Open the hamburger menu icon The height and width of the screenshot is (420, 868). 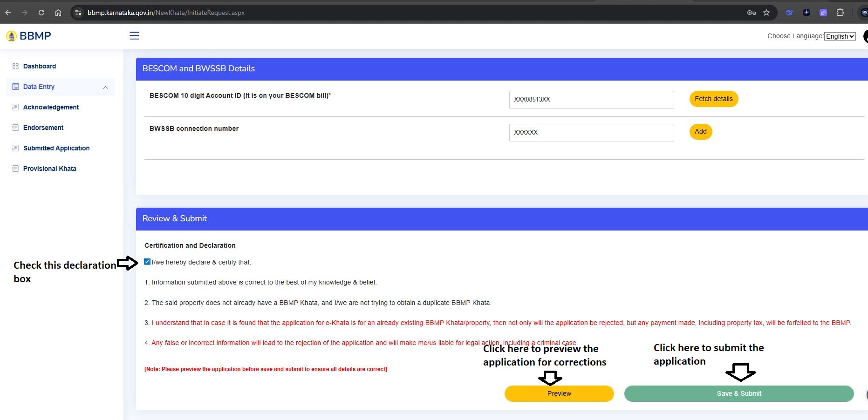(x=134, y=36)
